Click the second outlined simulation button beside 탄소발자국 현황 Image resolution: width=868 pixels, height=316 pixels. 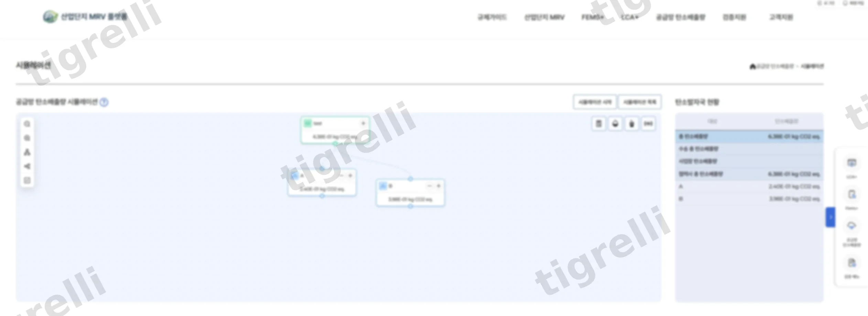640,102
